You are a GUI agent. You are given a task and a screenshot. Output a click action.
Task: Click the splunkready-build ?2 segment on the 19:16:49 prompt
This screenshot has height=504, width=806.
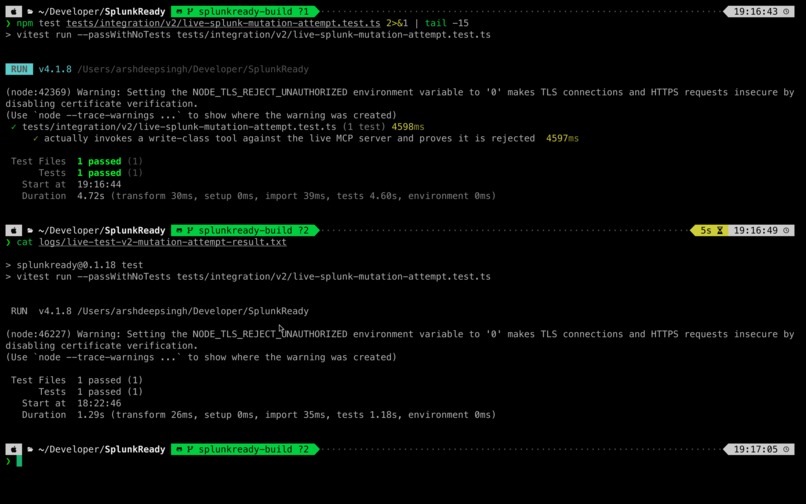[245, 230]
